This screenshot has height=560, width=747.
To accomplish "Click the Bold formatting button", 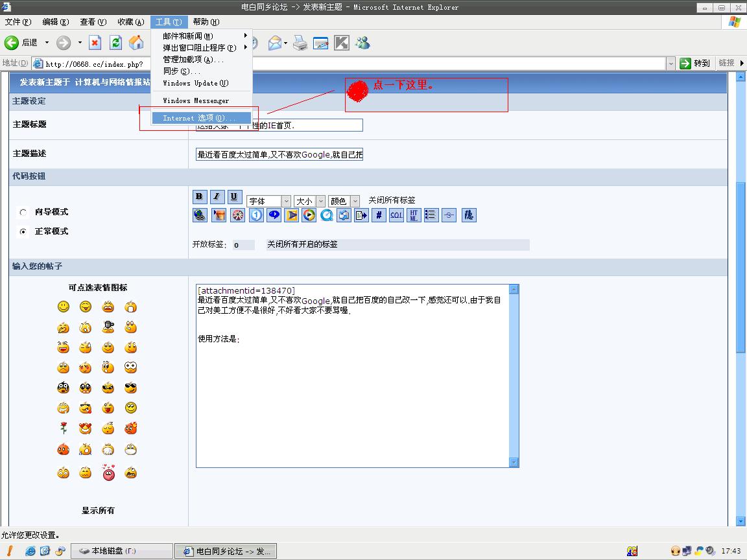I will point(200,197).
